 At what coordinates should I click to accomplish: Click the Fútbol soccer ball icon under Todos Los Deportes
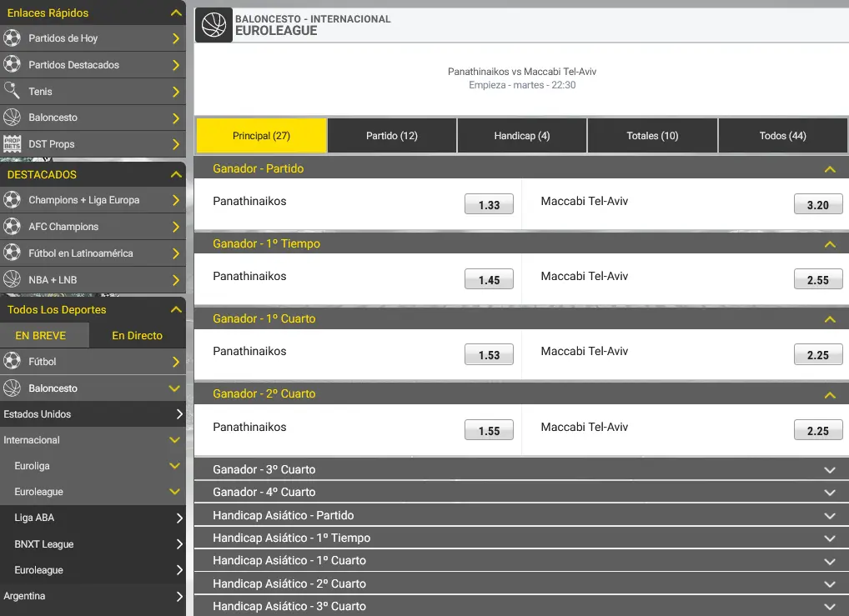(12, 361)
